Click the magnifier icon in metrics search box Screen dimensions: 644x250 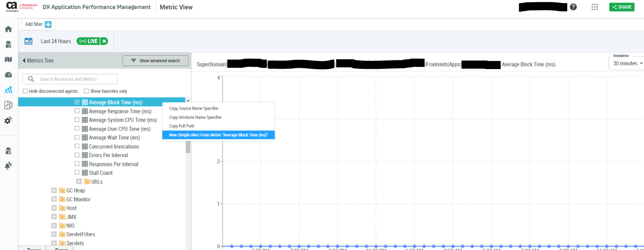point(31,79)
